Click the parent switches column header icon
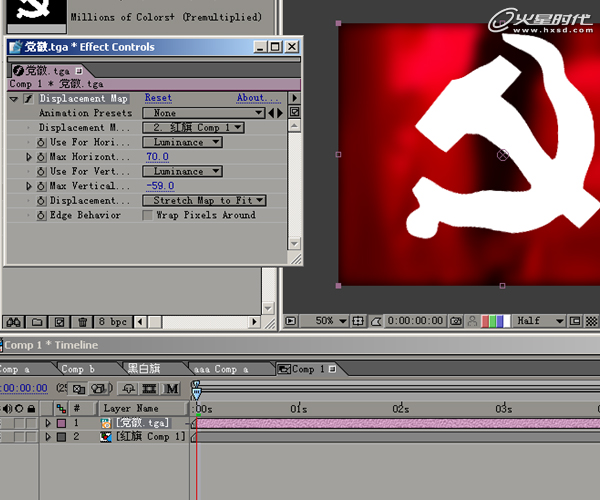600x500 pixels. (x=61, y=409)
